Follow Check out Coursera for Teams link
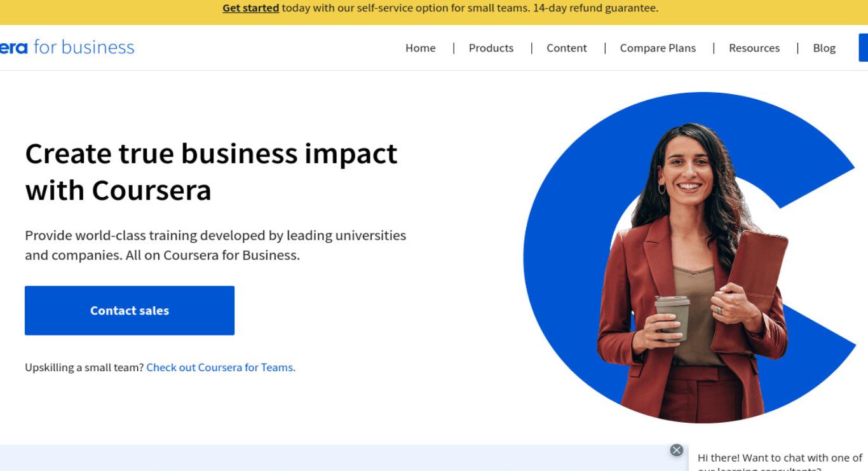 221,367
